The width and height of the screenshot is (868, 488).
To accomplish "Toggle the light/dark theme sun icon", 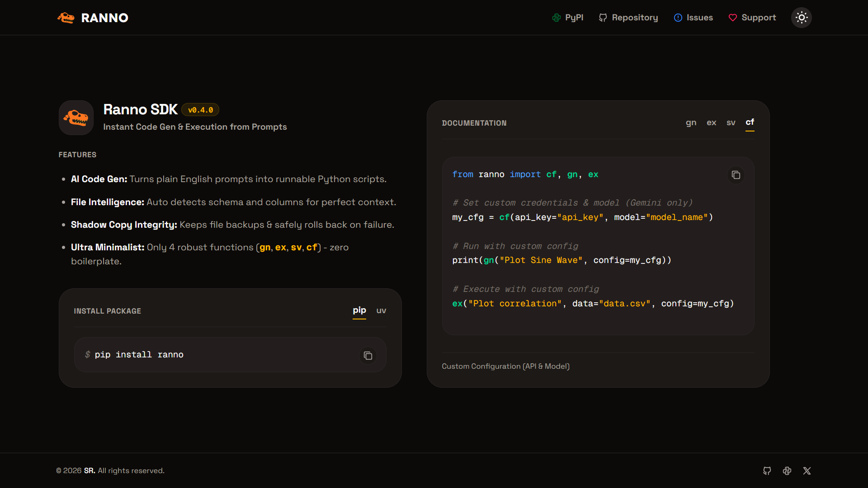I will (802, 18).
